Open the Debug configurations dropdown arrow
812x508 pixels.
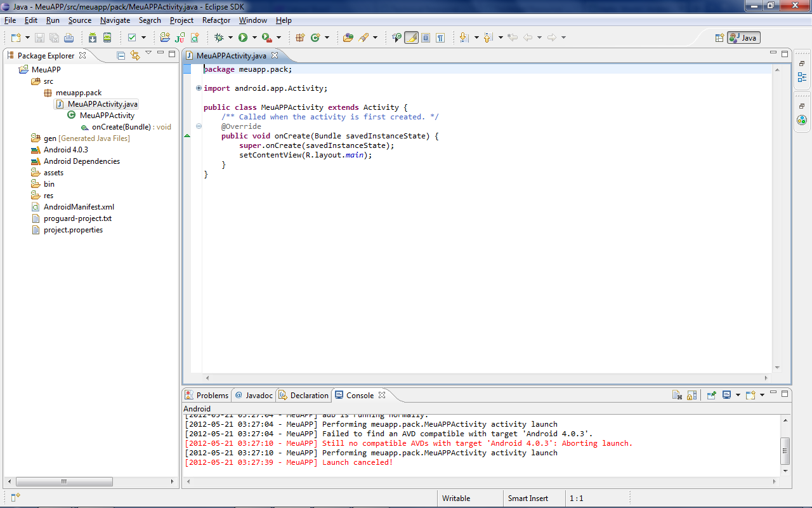coord(230,37)
